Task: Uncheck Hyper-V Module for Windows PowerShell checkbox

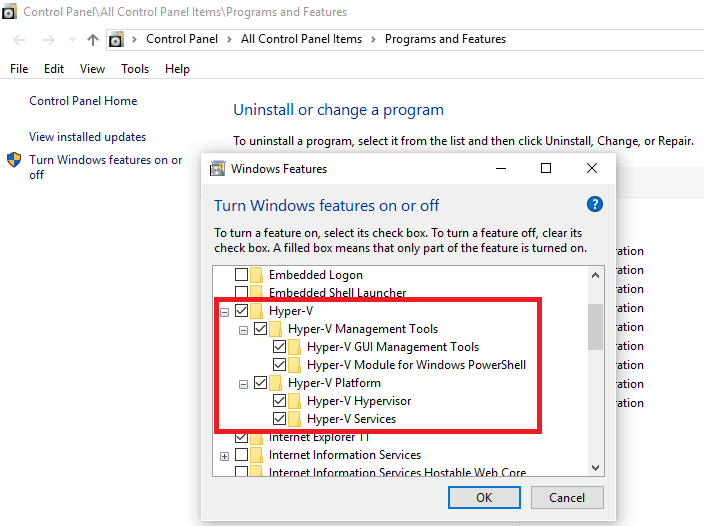Action: 279,364
